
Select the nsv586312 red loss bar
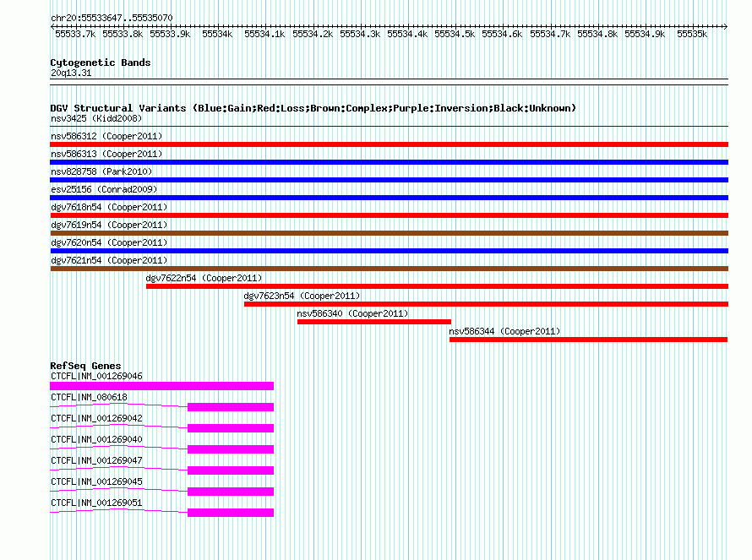pyautogui.click(x=389, y=144)
